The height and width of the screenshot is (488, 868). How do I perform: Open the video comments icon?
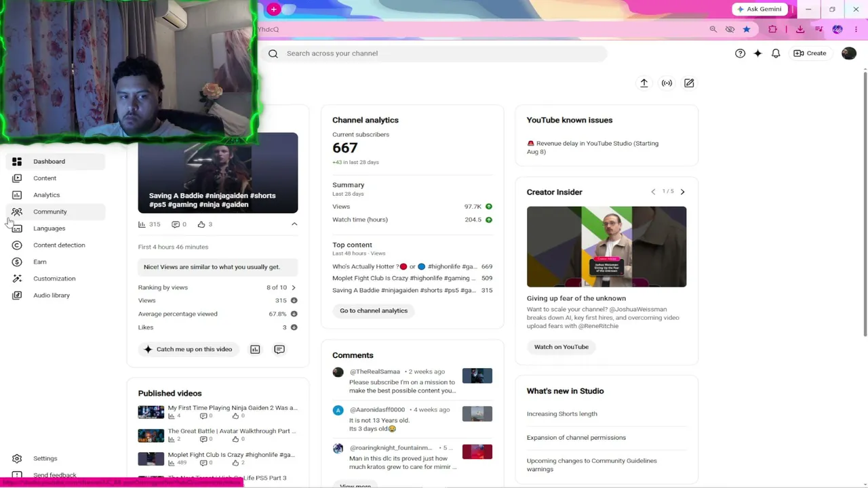pos(279,349)
